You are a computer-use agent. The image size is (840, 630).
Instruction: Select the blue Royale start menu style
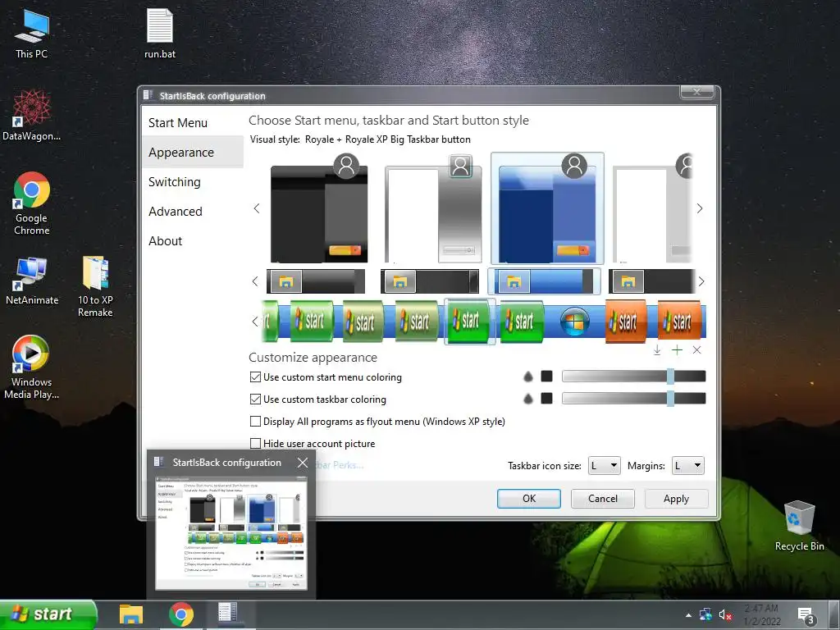547,208
